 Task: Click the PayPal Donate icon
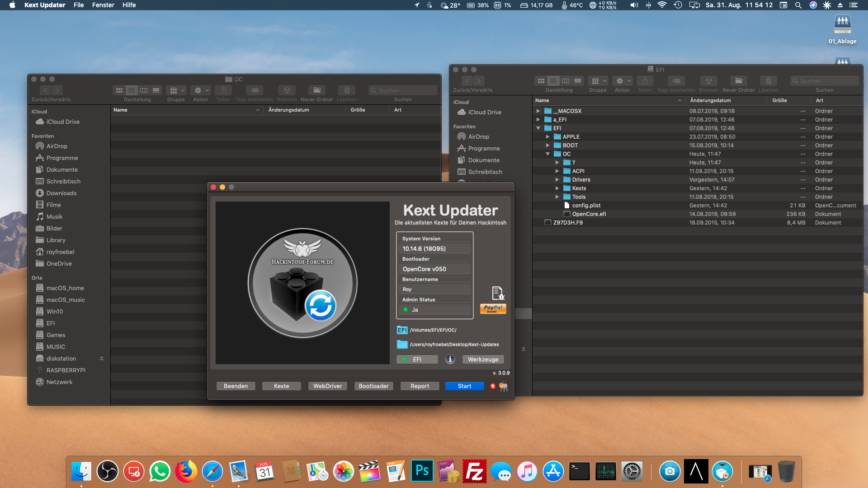(x=493, y=309)
